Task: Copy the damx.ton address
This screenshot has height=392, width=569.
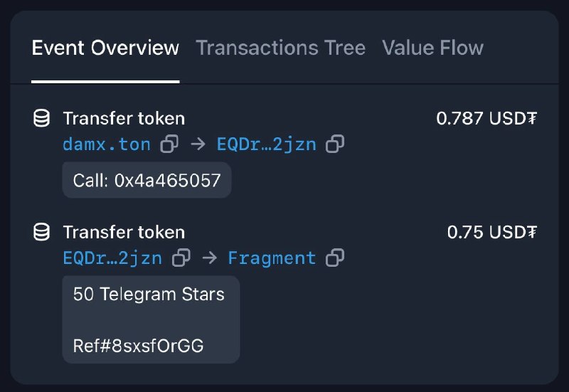Action: [x=169, y=144]
